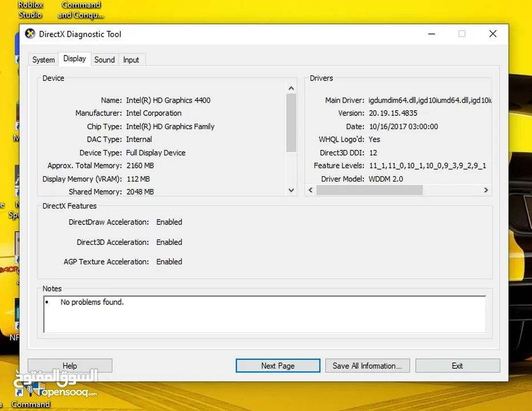Image resolution: width=532 pixels, height=411 pixels.
Task: Select driver model 'WDDM 2.0'
Action: tap(386, 179)
